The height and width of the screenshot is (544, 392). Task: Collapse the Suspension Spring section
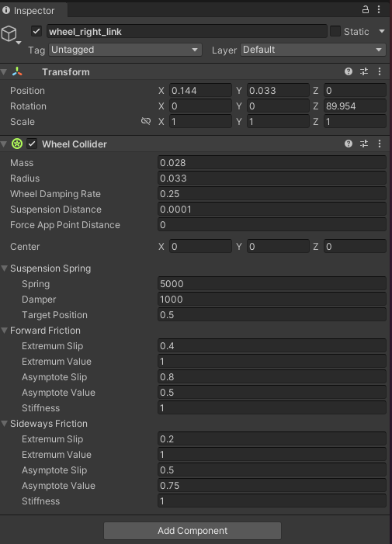[x=4, y=269]
